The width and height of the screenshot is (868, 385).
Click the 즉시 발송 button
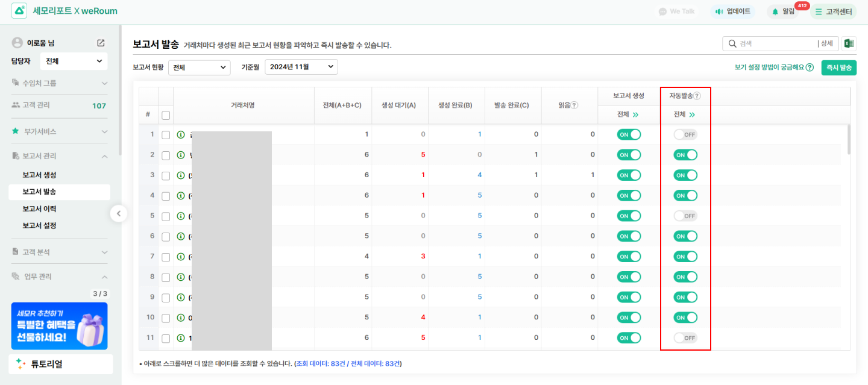tap(838, 67)
